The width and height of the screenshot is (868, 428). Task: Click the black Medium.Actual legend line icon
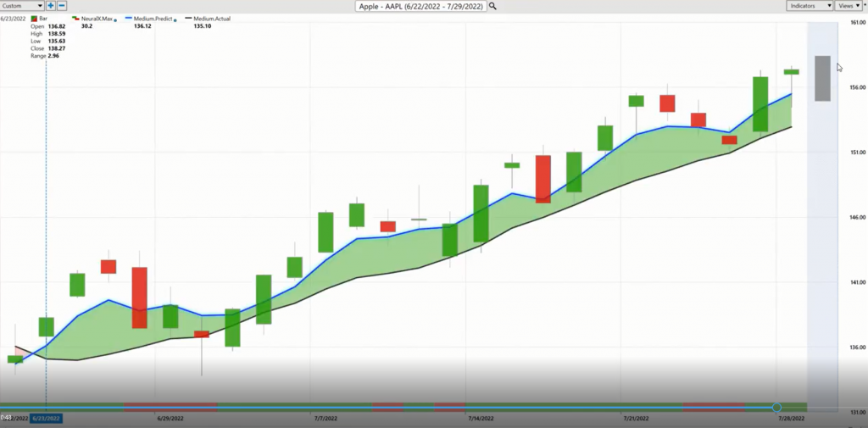(188, 18)
